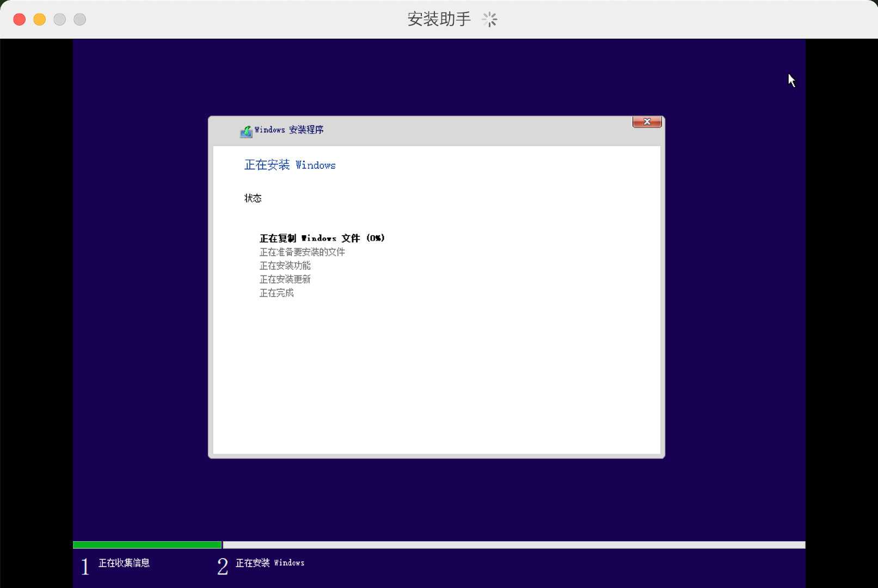This screenshot has width=878, height=588.
Task: Click the spinner icon beside 安装助手 title
Action: point(489,19)
